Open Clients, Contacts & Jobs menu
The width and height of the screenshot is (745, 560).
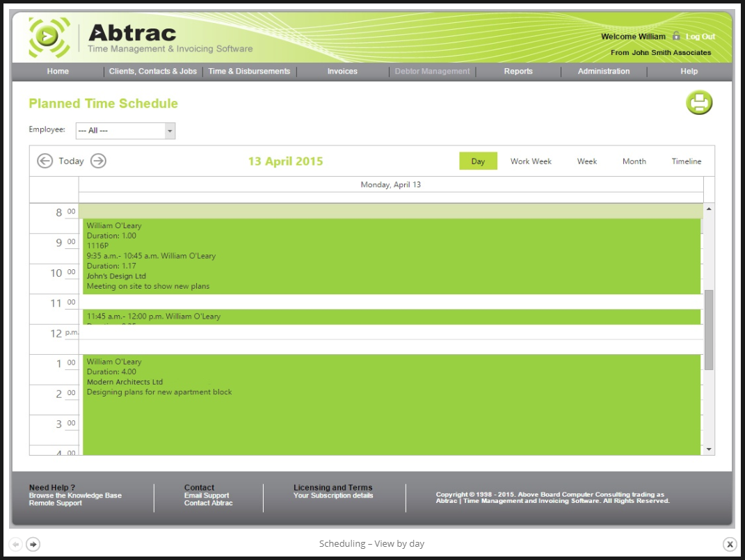153,71
